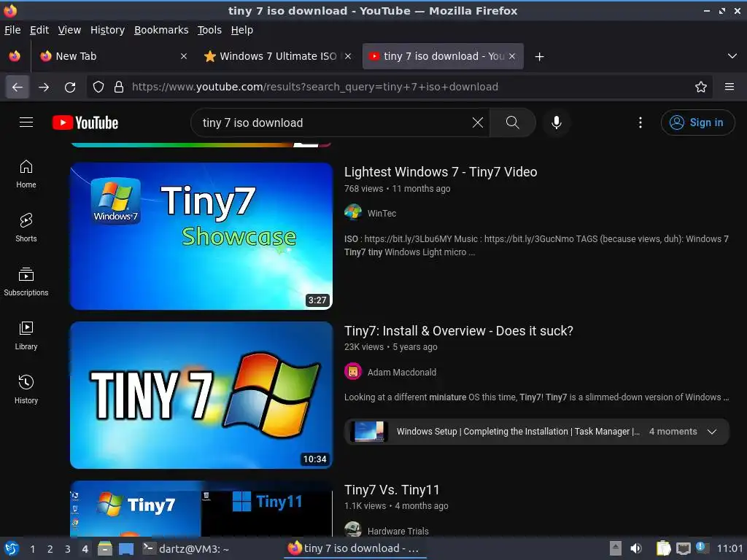This screenshot has height=560, width=747.
Task: Open WinTec channel avatar
Action: [353, 213]
